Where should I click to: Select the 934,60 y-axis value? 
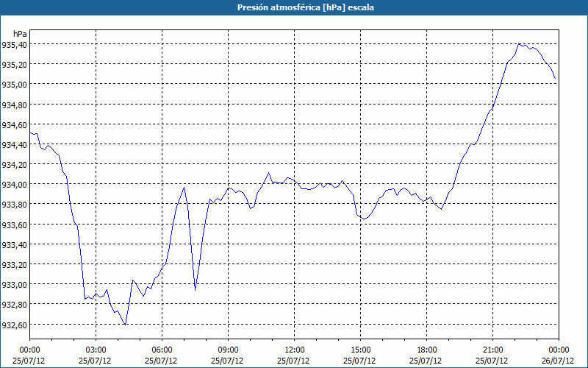[x=14, y=124]
